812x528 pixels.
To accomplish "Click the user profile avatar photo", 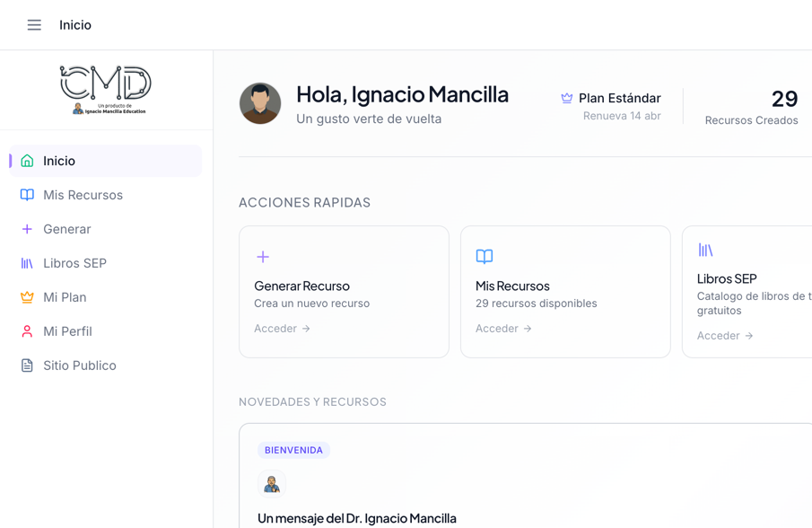I will coord(260,103).
